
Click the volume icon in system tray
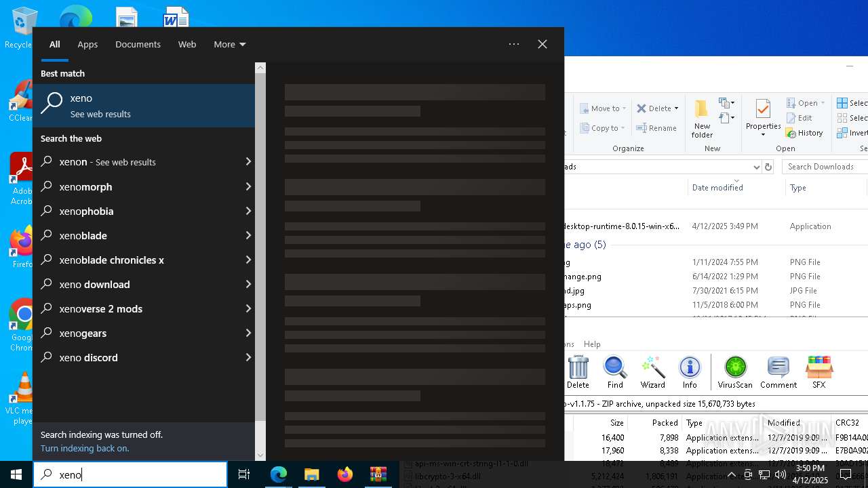pyautogui.click(x=781, y=474)
